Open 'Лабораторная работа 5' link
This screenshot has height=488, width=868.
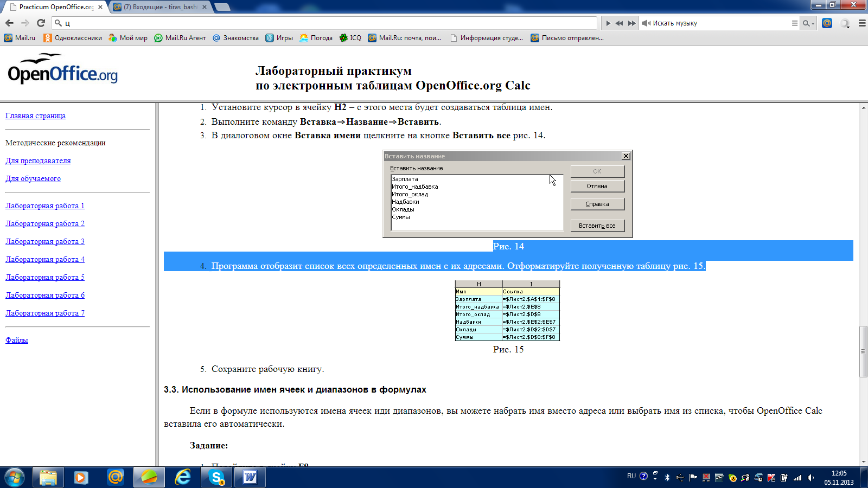pos(45,277)
